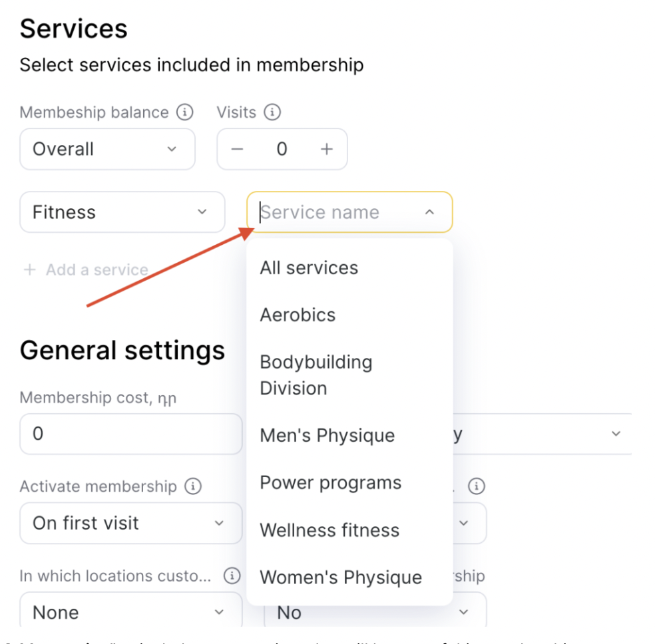Decrease visits with the minus button
The width and height of the screenshot is (655, 644).
point(238,149)
